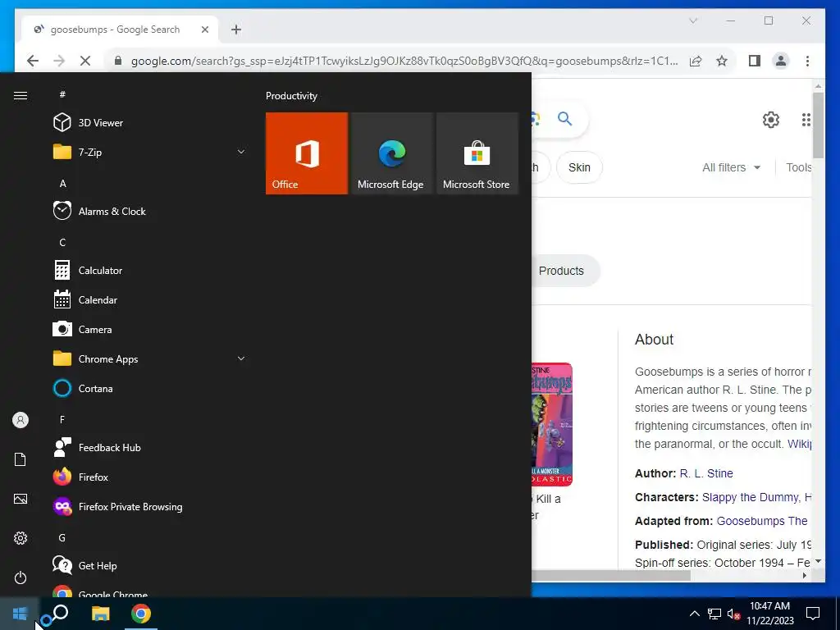Click the Google search magnifier button
Image resolution: width=840 pixels, height=630 pixels.
point(564,118)
